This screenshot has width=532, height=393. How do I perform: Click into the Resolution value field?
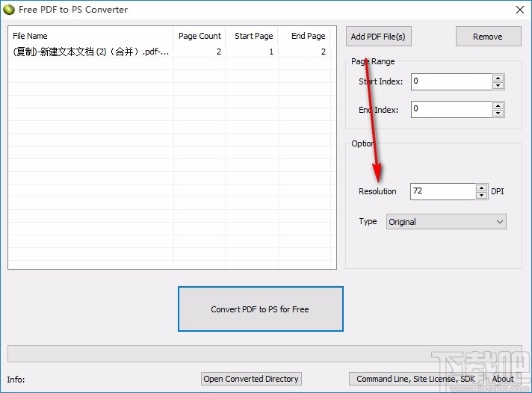pos(443,191)
